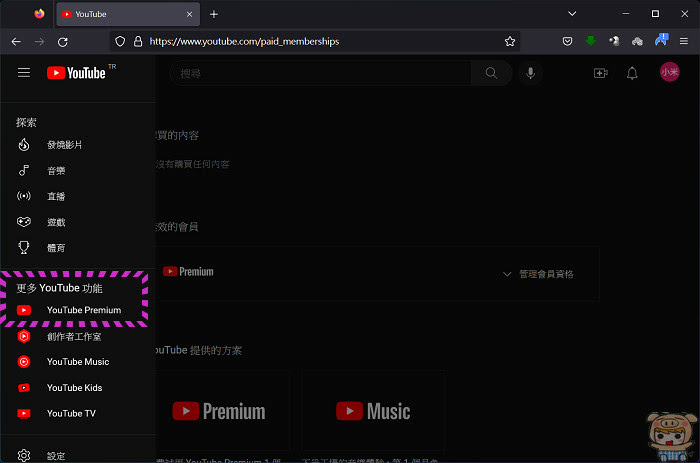Open account avatar menu
This screenshot has height=463, width=700.
click(x=669, y=72)
